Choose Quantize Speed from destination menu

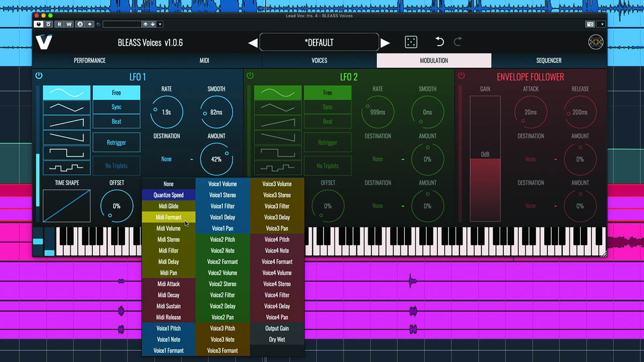point(169,195)
